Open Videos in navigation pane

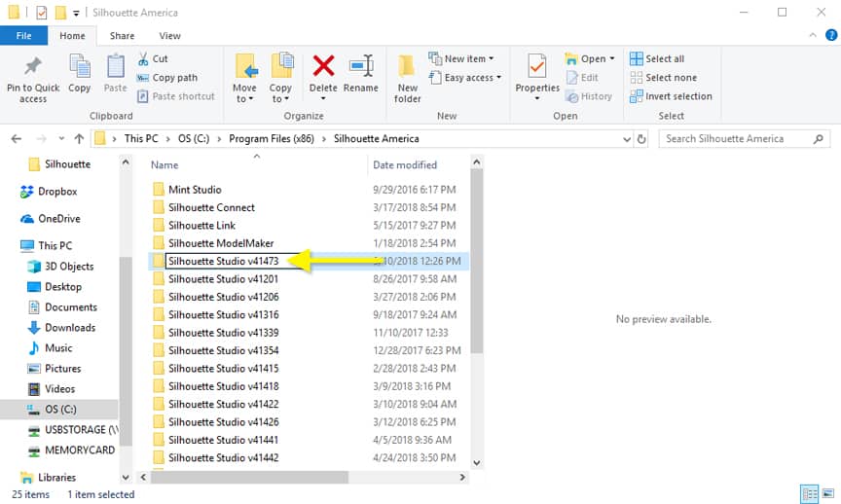[x=59, y=389]
